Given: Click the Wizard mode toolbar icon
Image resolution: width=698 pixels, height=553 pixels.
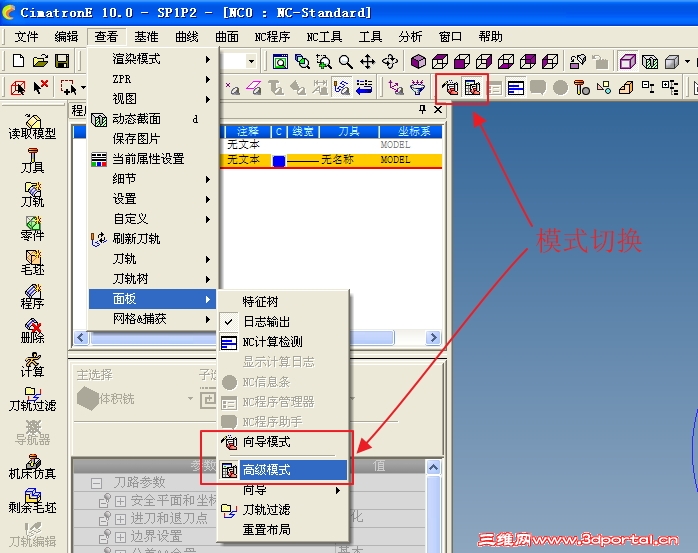Looking at the screenshot, I should tap(450, 88).
